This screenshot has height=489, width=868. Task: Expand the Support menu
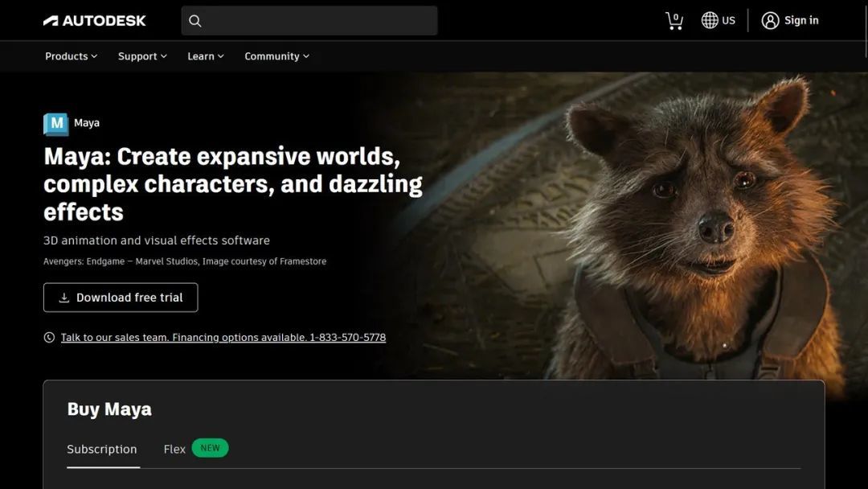[142, 56]
